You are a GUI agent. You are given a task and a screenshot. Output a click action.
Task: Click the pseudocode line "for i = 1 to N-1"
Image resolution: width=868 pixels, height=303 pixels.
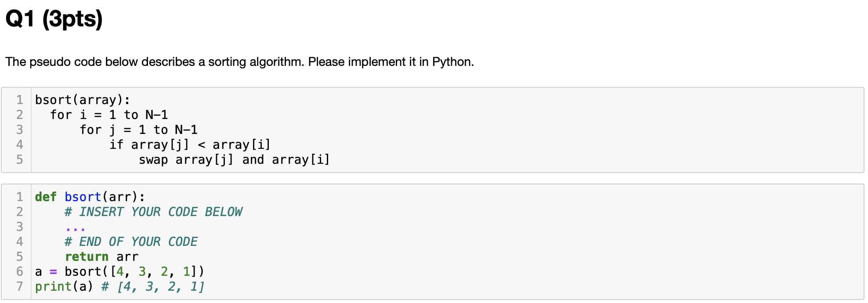point(108,115)
